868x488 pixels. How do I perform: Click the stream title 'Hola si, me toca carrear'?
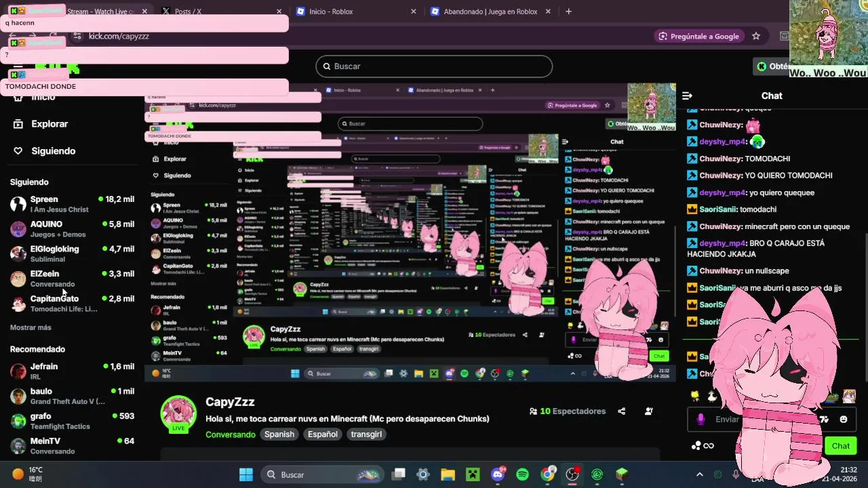347,419
